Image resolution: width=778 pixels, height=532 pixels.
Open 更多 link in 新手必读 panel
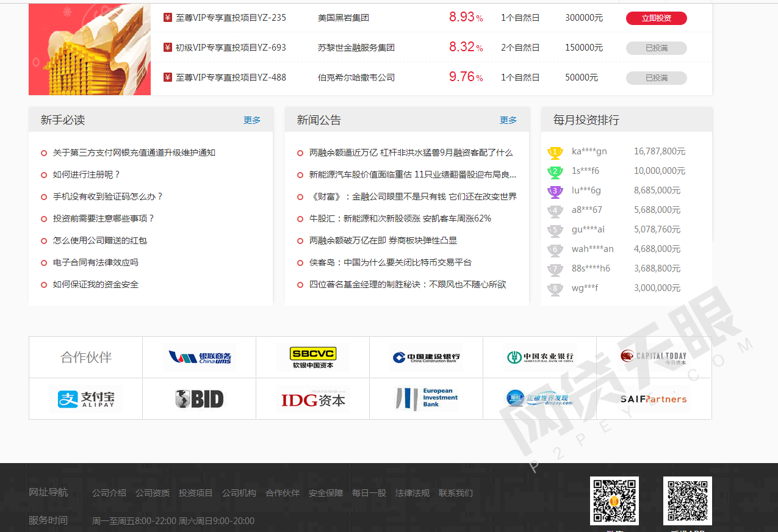[x=252, y=120]
